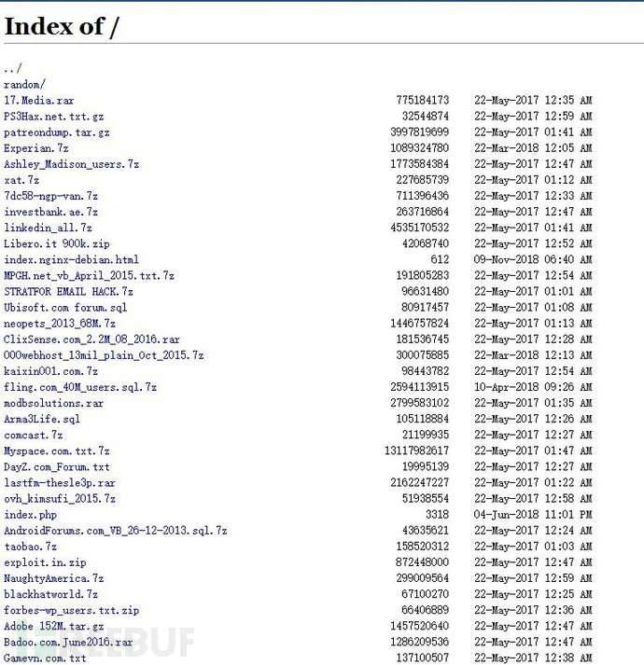Open the PS3Hax.net.txt.gz link
This screenshot has height=665, width=644.
54,117
